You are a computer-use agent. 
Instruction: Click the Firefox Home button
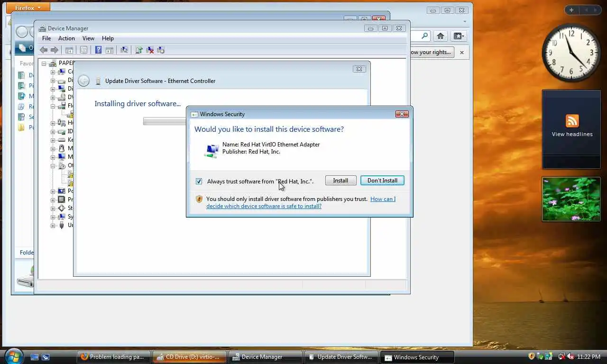coord(441,36)
